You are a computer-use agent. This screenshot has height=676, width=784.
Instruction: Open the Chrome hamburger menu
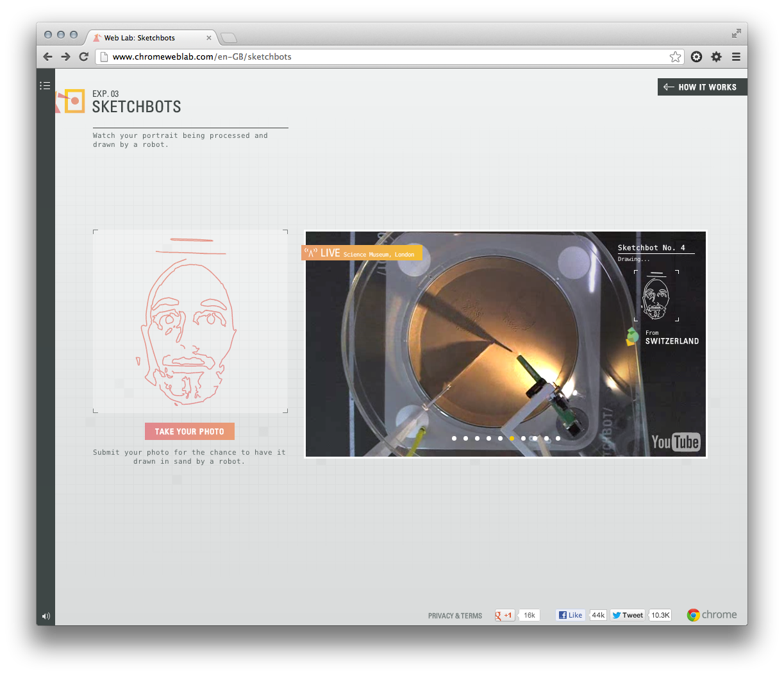pyautogui.click(x=736, y=57)
